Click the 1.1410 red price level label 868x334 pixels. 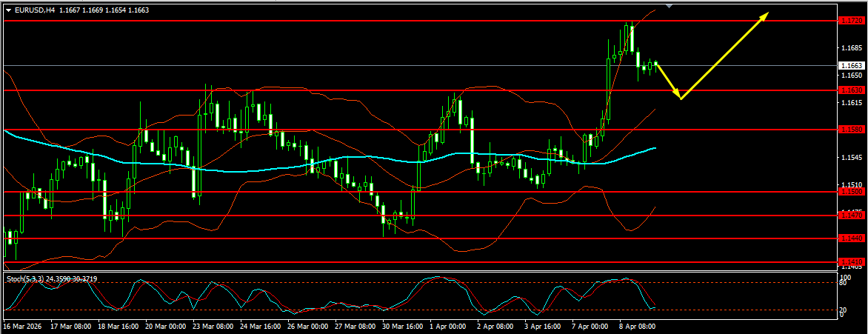(851, 261)
